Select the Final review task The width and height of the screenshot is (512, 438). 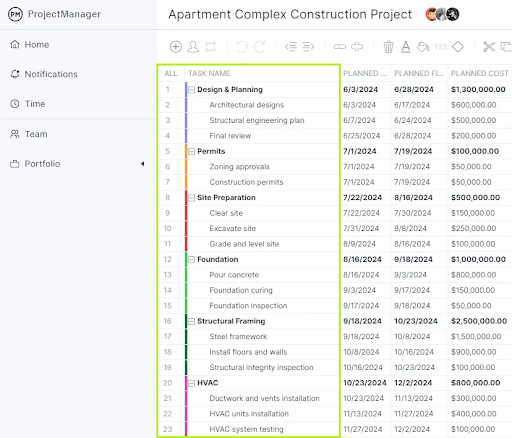[230, 136]
